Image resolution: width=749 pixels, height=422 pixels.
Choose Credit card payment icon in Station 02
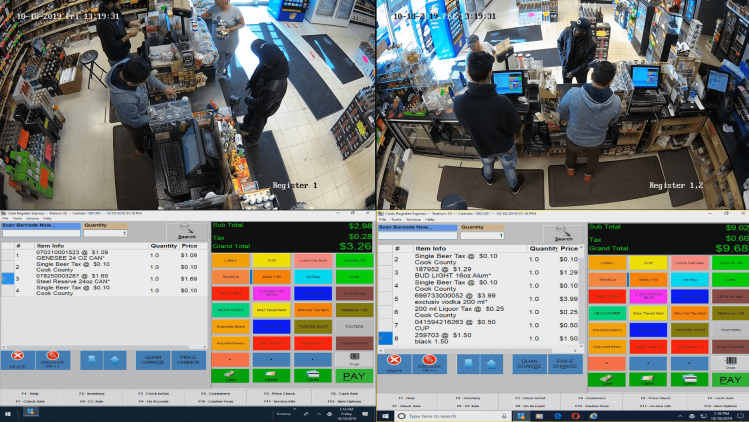313,376
